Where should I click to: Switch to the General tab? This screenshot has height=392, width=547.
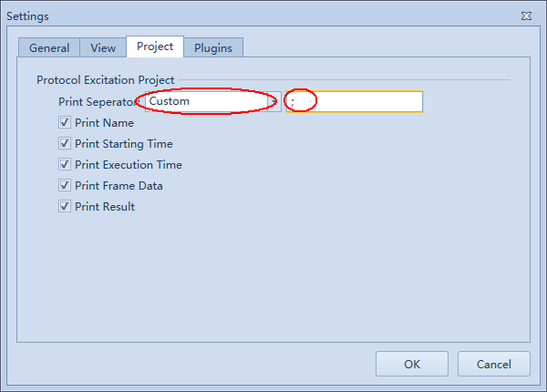[49, 47]
